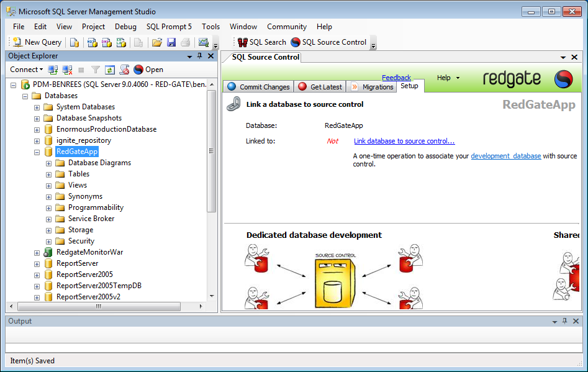
Task: Click the Database Engine Query icon
Action: (75, 42)
